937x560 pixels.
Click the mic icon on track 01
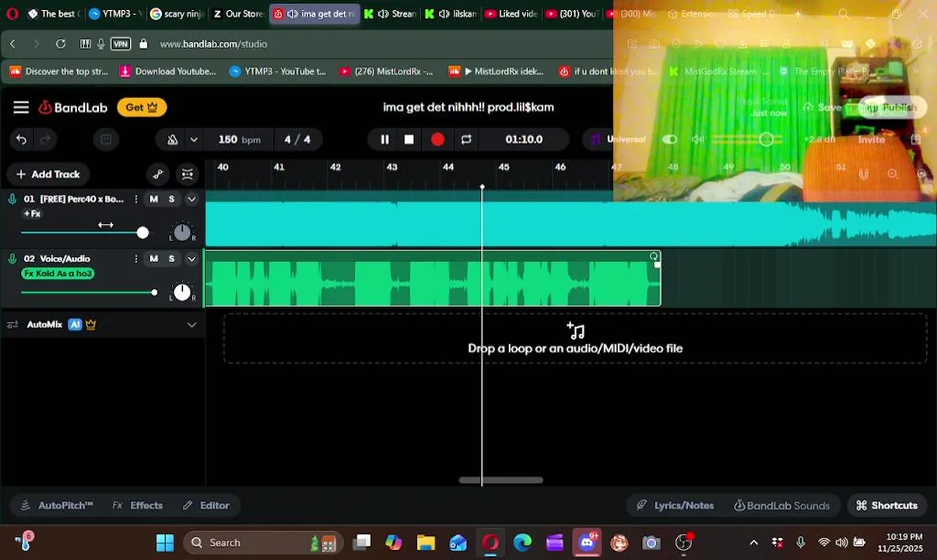pyautogui.click(x=12, y=199)
